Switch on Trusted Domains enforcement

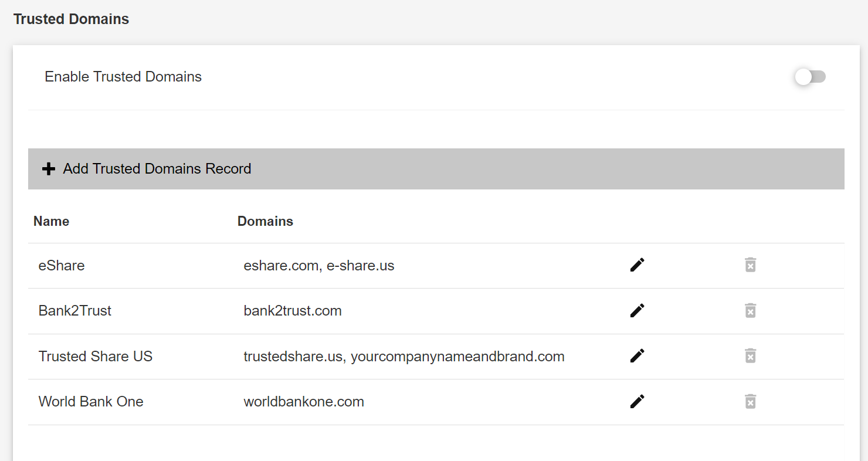point(811,77)
